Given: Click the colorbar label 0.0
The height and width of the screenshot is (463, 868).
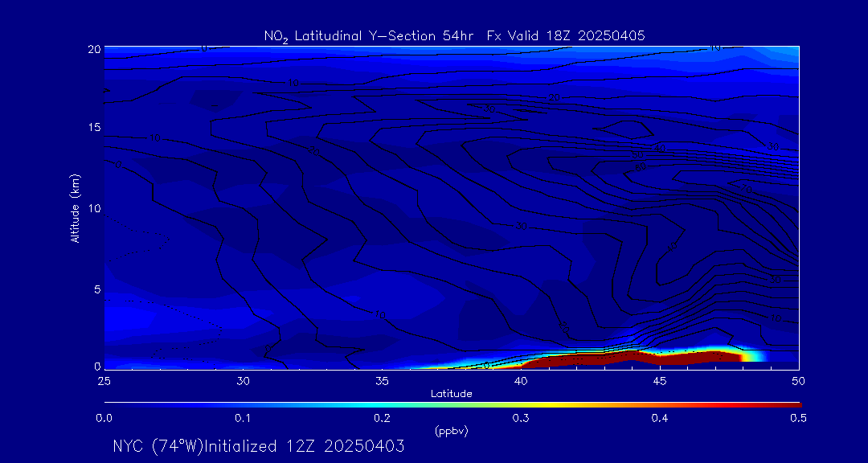Looking at the screenshot, I should pyautogui.click(x=104, y=419).
